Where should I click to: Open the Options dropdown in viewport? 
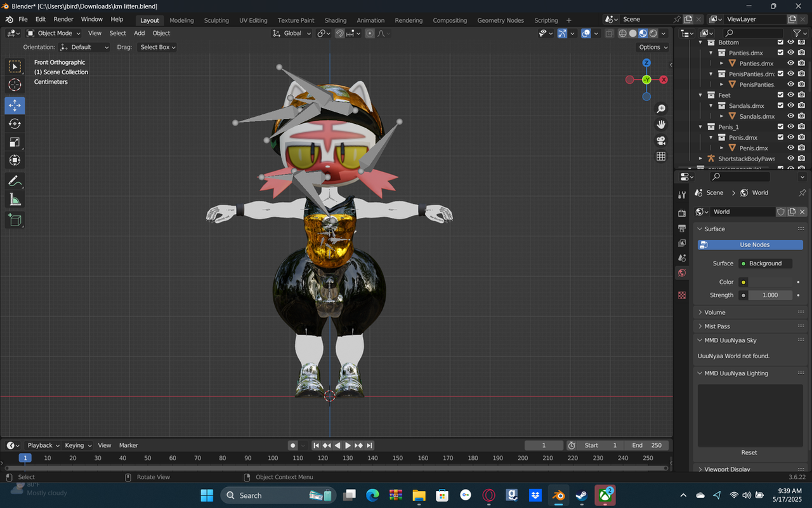(x=653, y=47)
